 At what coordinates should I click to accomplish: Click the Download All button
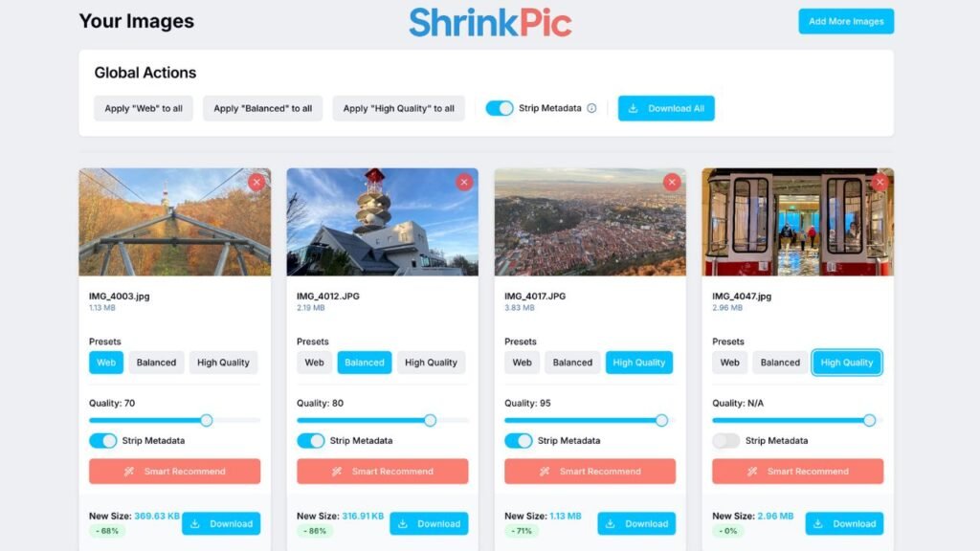pyautogui.click(x=666, y=108)
